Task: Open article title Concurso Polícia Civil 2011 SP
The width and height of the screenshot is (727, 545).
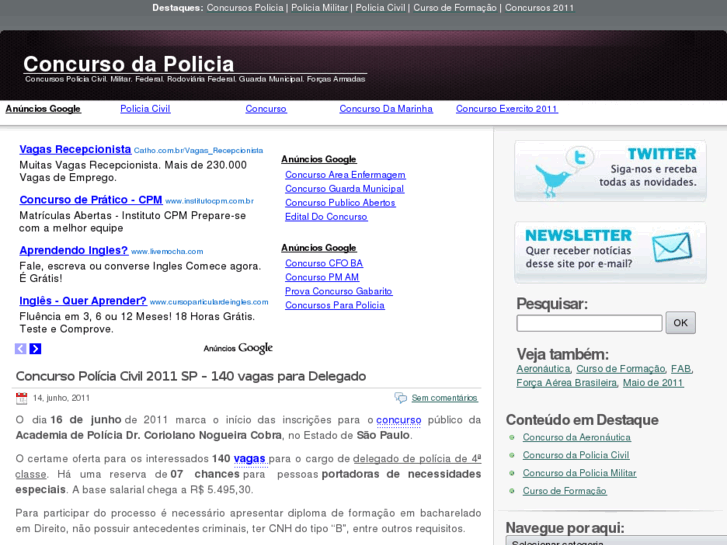Action: tap(191, 376)
